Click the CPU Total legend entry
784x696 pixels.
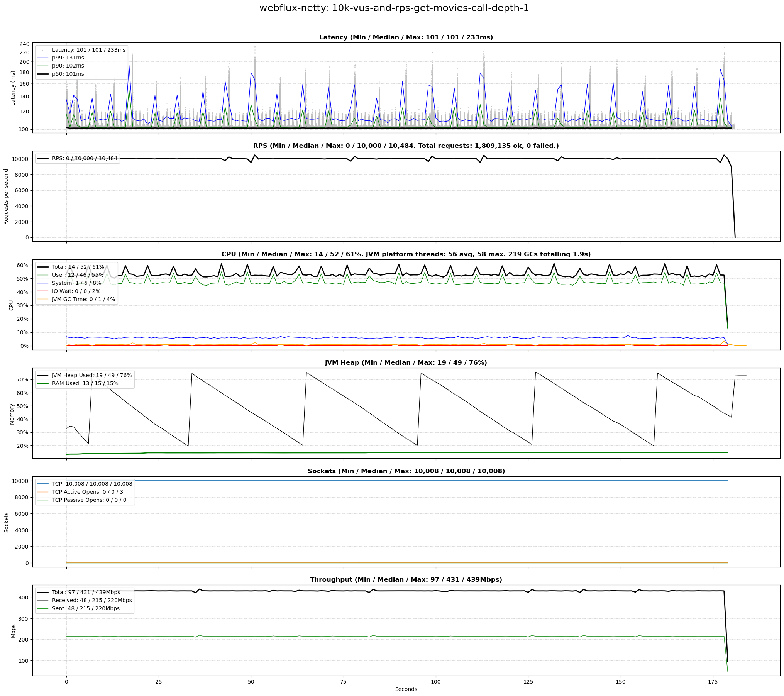pyautogui.click(x=78, y=267)
